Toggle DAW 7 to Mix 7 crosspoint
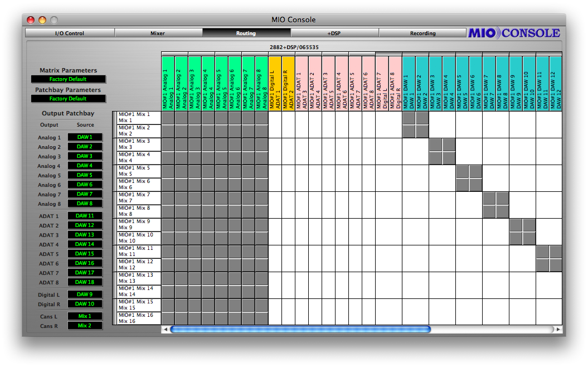Image resolution: width=588 pixels, height=367 pixels. (x=489, y=199)
